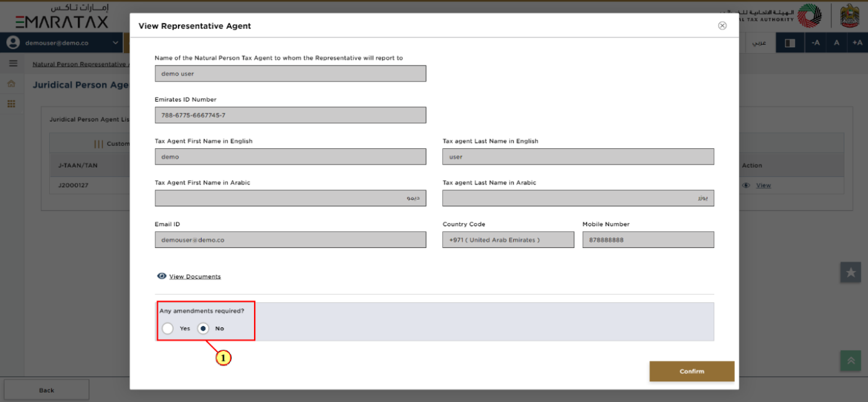Viewport: 868px width, 402px height.
Task: Toggle the contrast mode icon
Action: [790, 43]
